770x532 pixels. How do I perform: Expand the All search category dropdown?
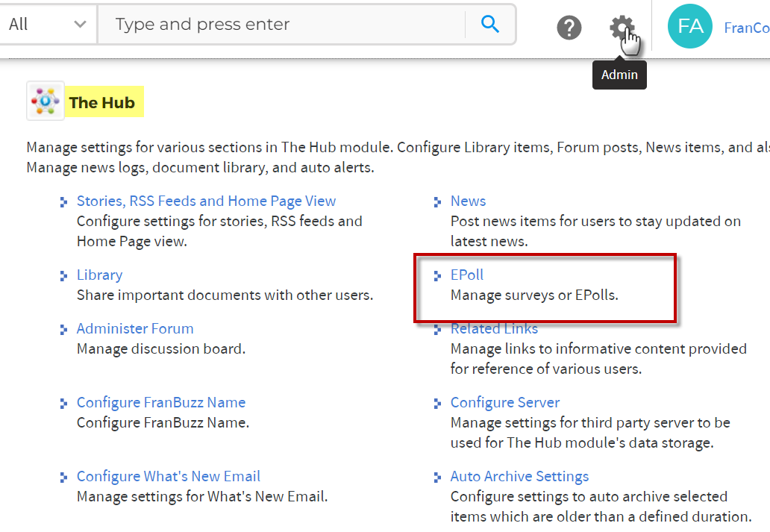click(48, 24)
